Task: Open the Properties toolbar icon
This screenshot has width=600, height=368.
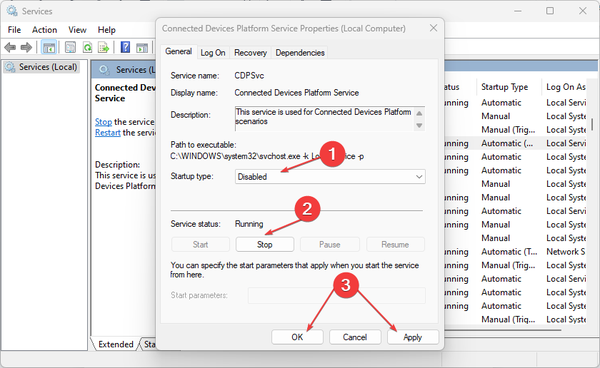Action: click(70, 47)
